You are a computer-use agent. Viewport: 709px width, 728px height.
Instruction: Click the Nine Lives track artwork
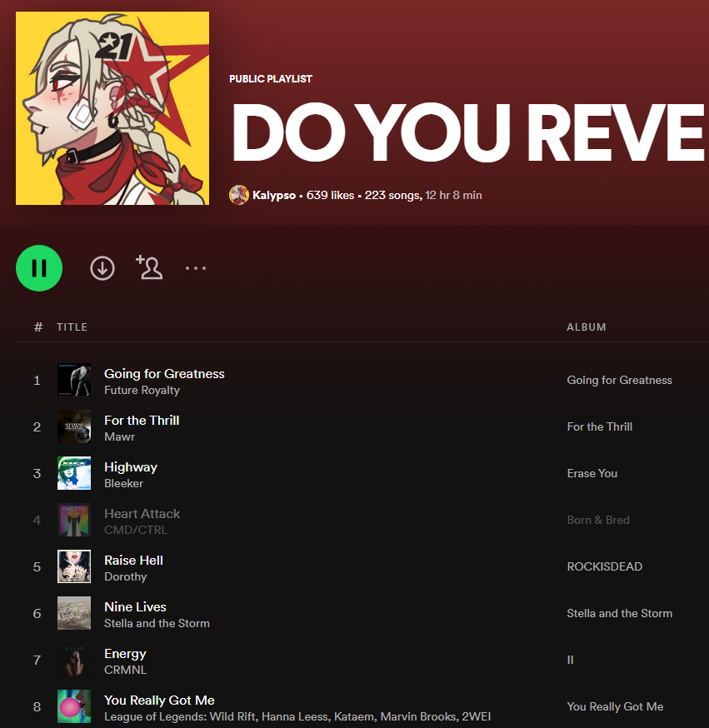coord(74,613)
